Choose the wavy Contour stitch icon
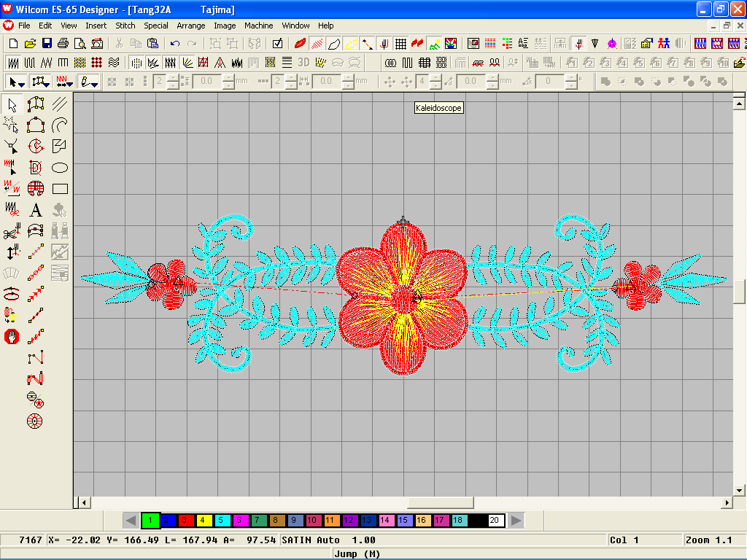The height and width of the screenshot is (560, 747). (x=113, y=63)
